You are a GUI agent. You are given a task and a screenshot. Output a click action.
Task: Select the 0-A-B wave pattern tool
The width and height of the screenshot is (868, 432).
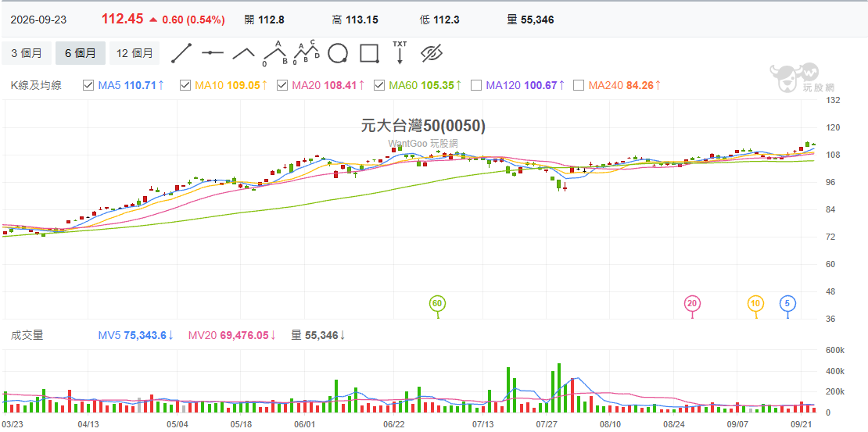[275, 53]
